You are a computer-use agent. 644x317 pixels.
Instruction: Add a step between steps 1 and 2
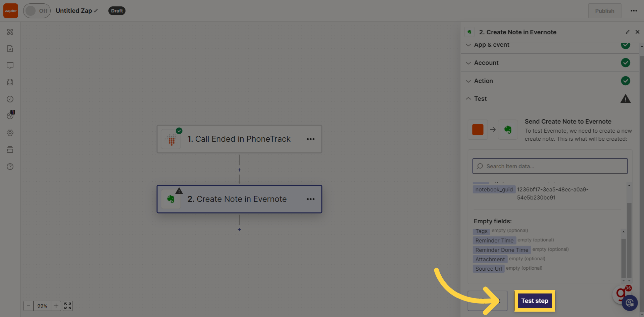pyautogui.click(x=239, y=170)
